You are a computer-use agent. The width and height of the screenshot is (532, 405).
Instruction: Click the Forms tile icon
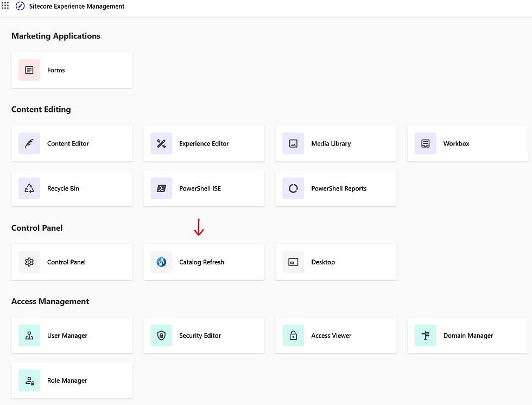29,70
